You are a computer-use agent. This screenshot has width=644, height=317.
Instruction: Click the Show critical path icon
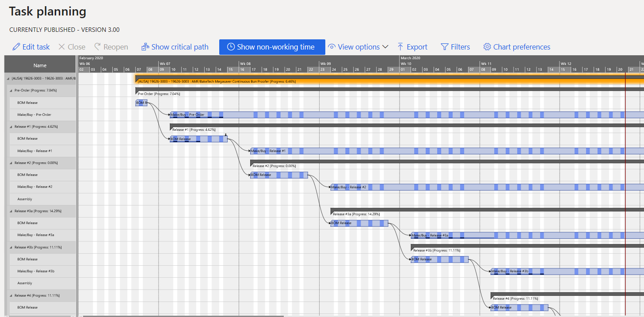(x=145, y=47)
